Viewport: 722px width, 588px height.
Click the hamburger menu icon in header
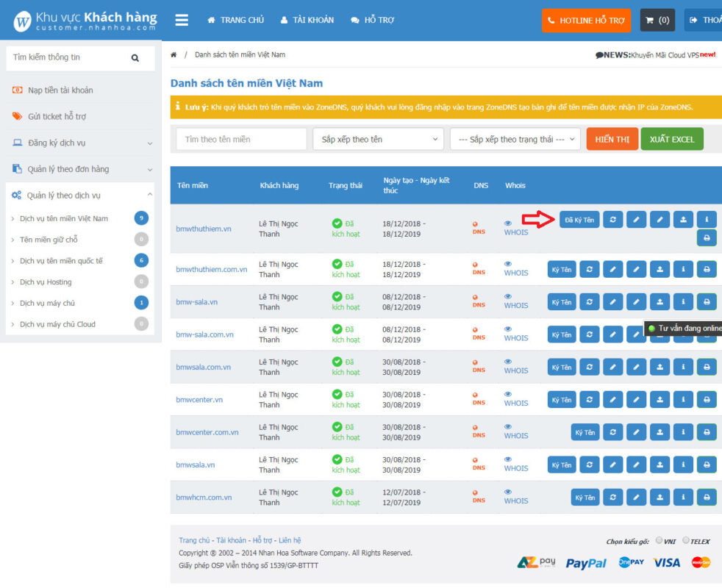(x=182, y=20)
